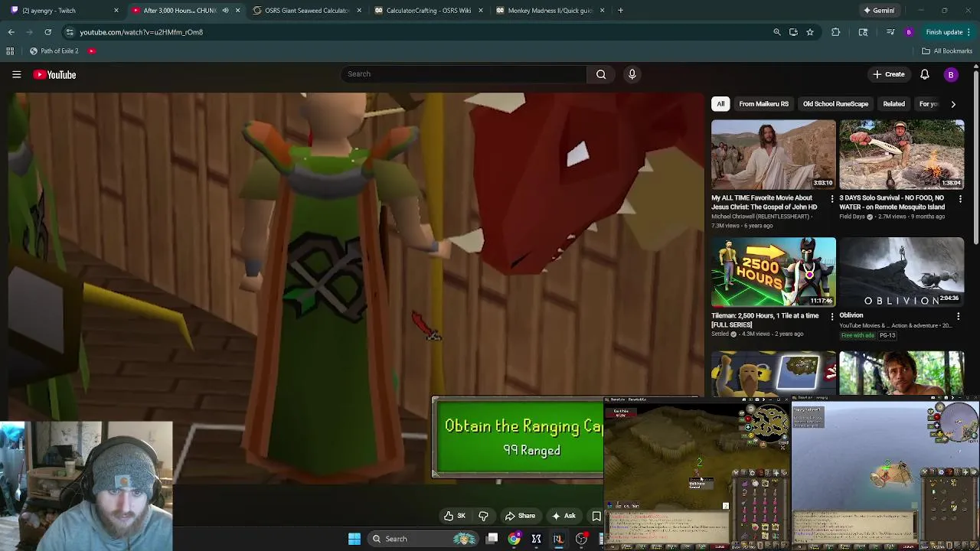Close Monkey Madness II tab
This screenshot has width=980, height=551.
coord(602,11)
